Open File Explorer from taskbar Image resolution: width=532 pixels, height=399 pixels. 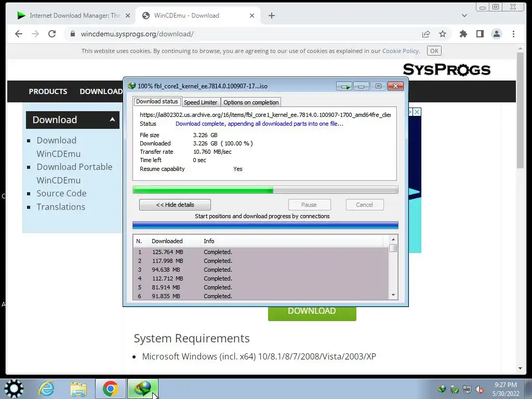pyautogui.click(x=78, y=389)
